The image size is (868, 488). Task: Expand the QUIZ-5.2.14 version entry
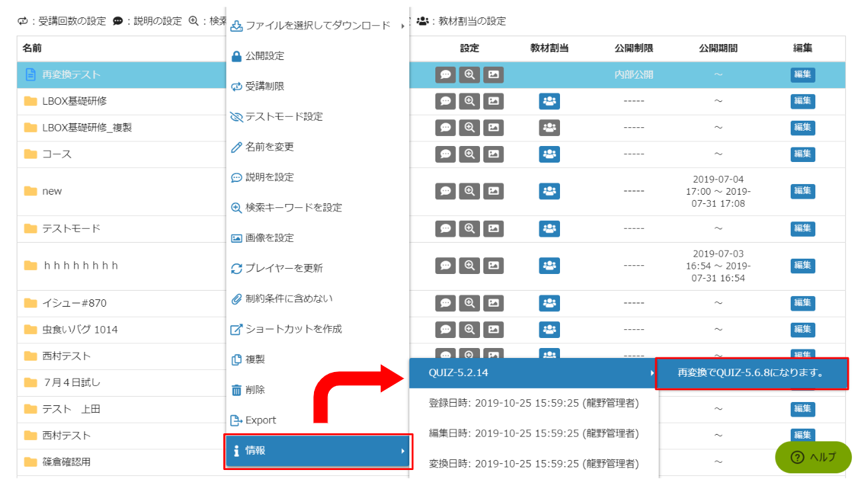pos(533,373)
